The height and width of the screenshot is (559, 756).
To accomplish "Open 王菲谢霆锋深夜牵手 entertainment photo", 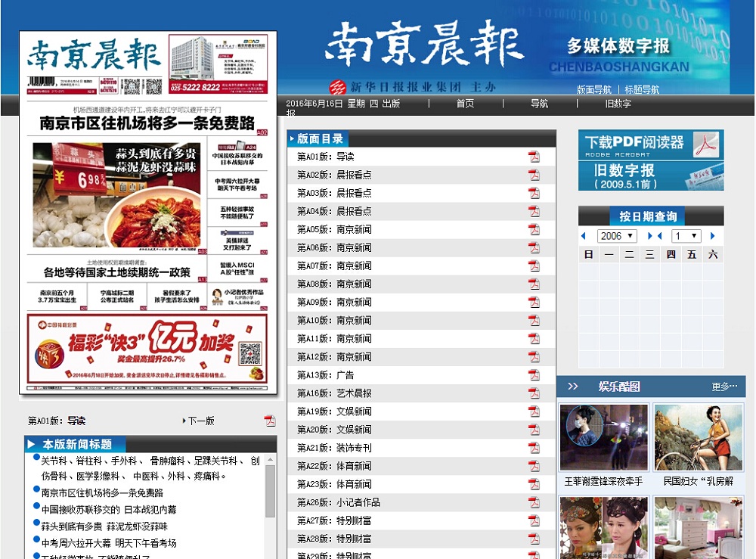I will click(603, 437).
